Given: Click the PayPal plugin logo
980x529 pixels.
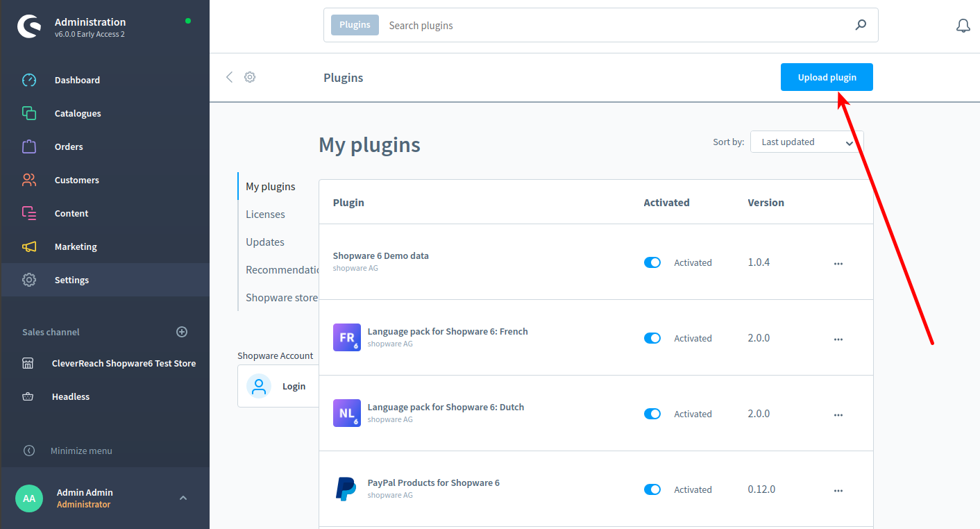Looking at the screenshot, I should click(x=347, y=489).
